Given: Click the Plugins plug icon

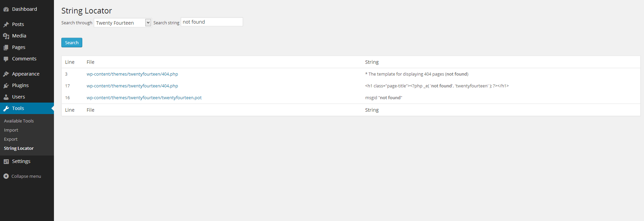Looking at the screenshot, I should (6, 86).
